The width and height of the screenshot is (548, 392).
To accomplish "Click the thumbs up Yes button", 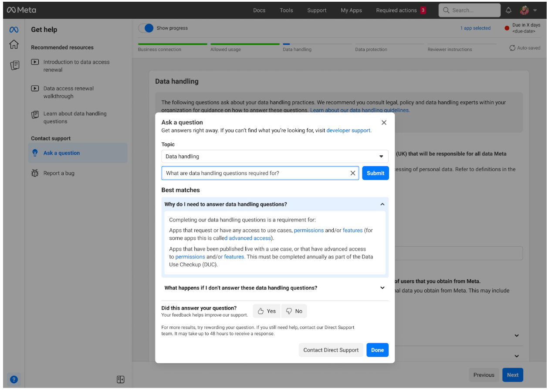I will pyautogui.click(x=267, y=311).
